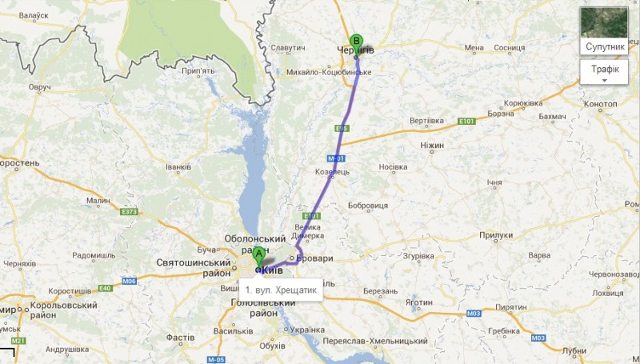Click the M21 road badge at bottom left
Viewport: 640px width, 364px height.
(x=18, y=340)
